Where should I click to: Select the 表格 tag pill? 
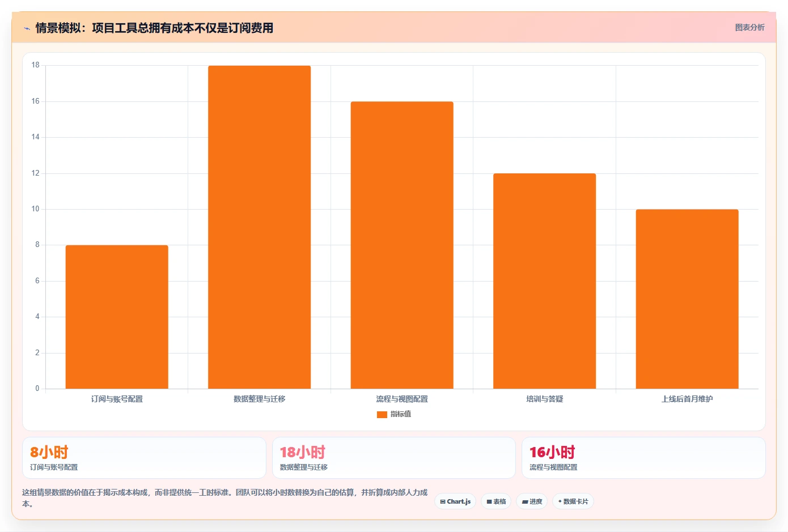pyautogui.click(x=496, y=501)
